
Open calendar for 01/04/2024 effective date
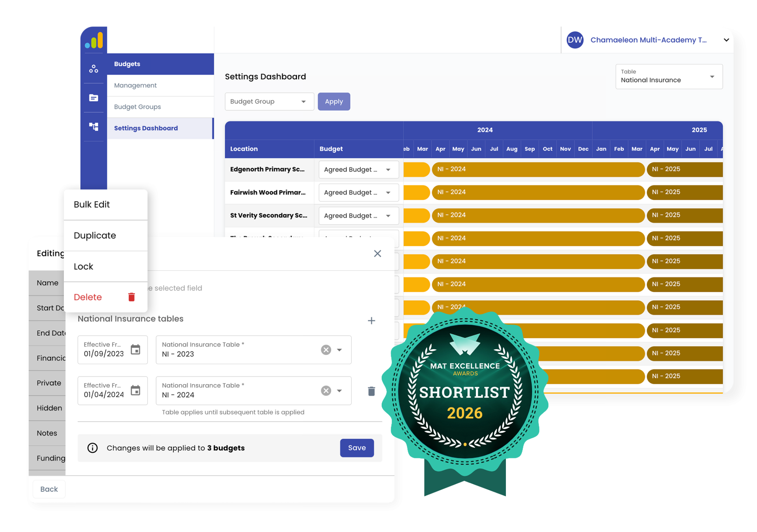(x=135, y=391)
